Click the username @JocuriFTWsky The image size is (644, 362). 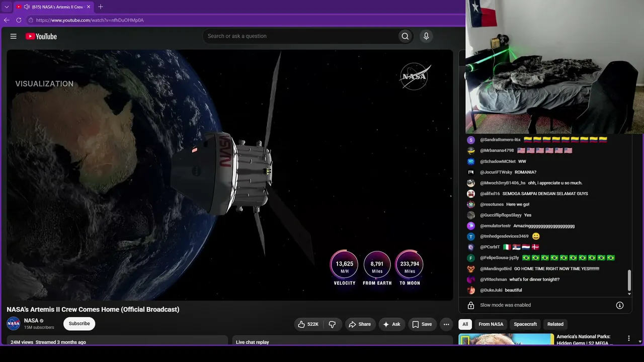coord(496,172)
